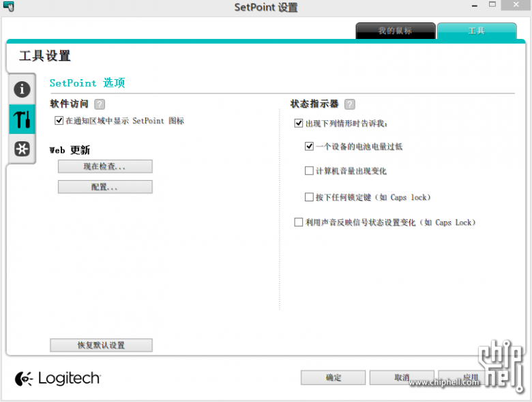
Task: Toggle 出现下列情形时告诉我 checkbox
Action: [299, 123]
